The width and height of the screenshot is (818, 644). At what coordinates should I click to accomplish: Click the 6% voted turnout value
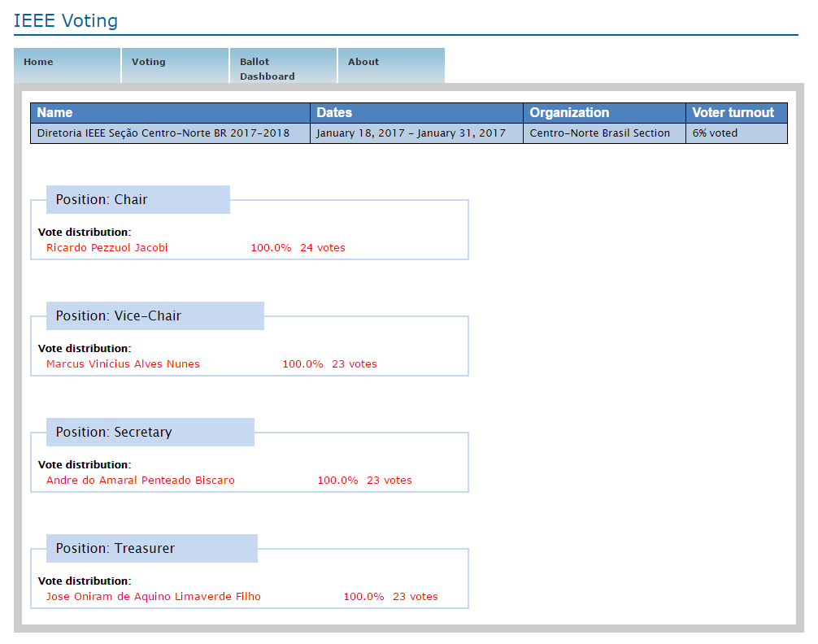click(715, 133)
